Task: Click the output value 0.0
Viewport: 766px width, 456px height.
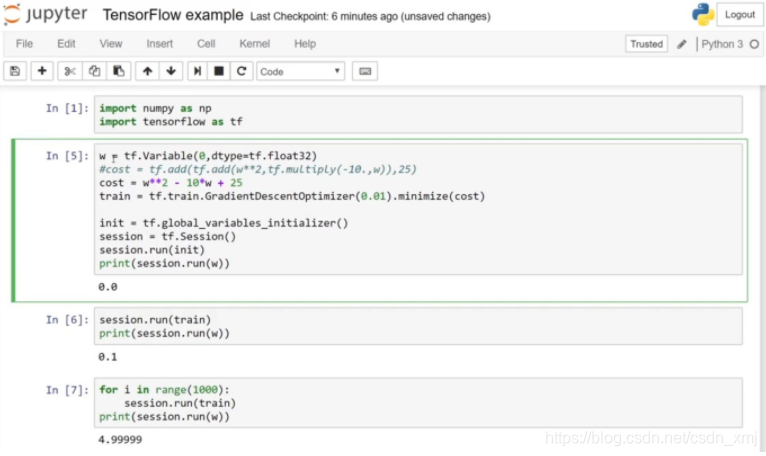Action: pos(107,287)
